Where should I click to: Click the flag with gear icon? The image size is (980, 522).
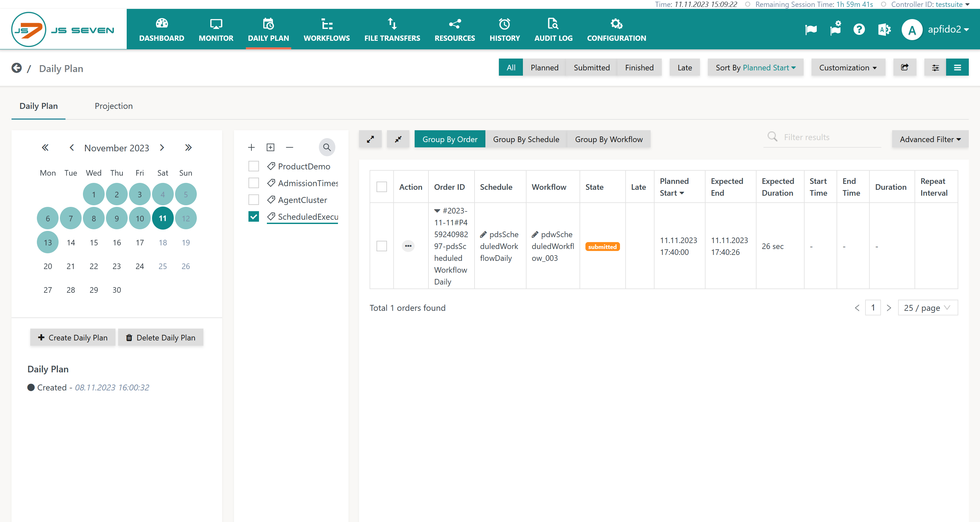(836, 29)
